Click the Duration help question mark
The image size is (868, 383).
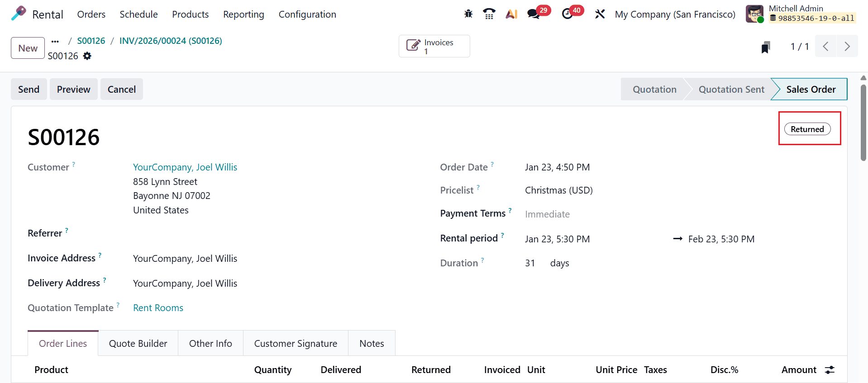(482, 260)
